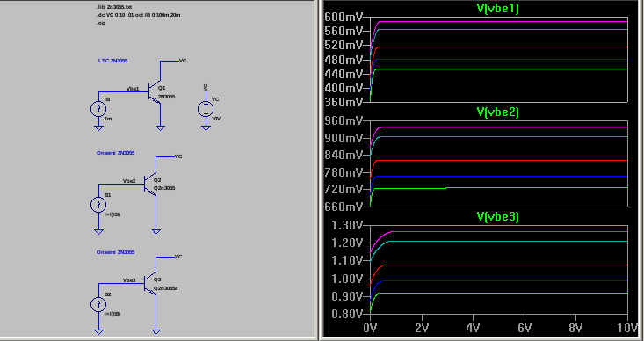
Task: Click the ground symbol under Q1 emitter
Action: point(160,127)
